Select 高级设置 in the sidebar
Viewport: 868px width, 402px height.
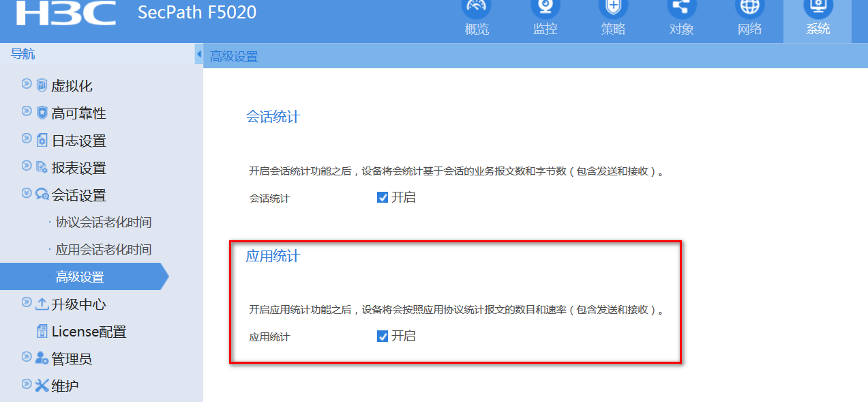coord(80,277)
